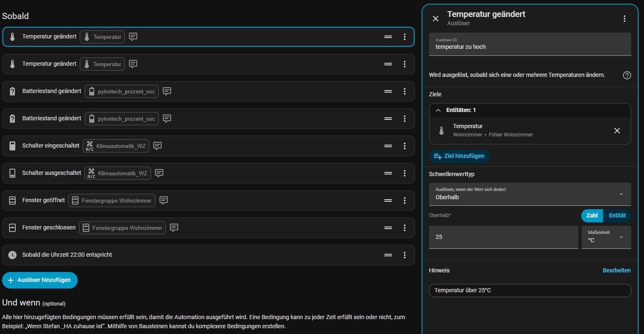Open kebab menu of Uhrzeit 22:00 trigger
This screenshot has height=334, width=644.
[405, 255]
